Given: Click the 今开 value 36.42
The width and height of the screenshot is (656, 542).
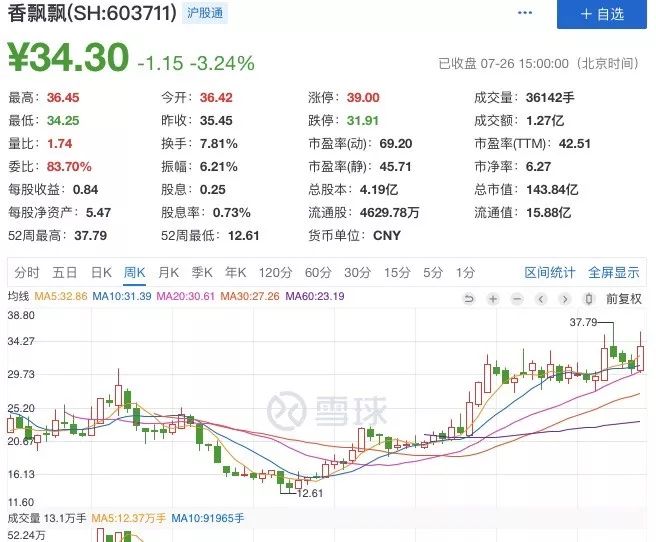Looking at the screenshot, I should click(x=216, y=98).
